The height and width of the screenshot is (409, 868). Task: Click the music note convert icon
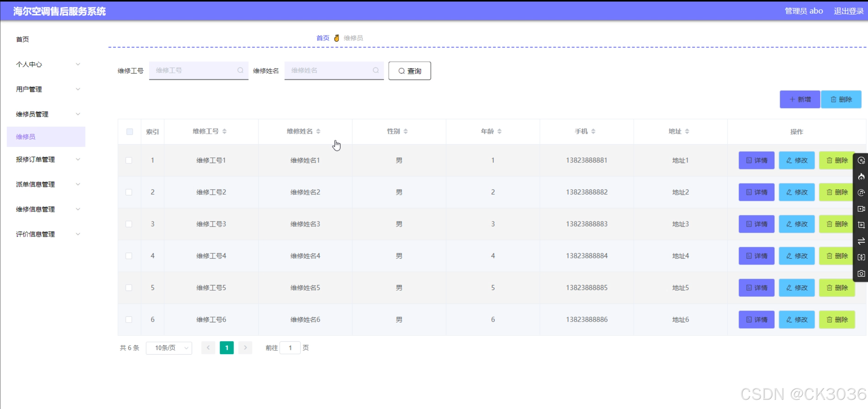(861, 193)
